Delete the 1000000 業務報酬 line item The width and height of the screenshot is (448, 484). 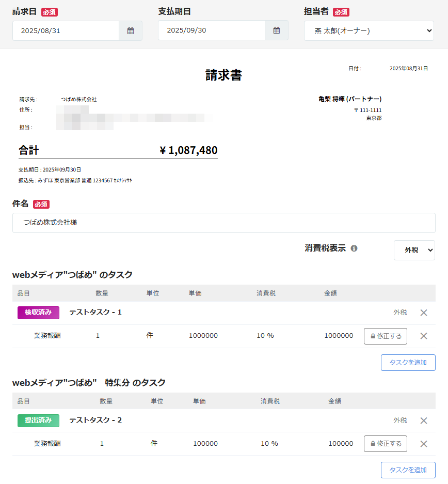coord(424,336)
